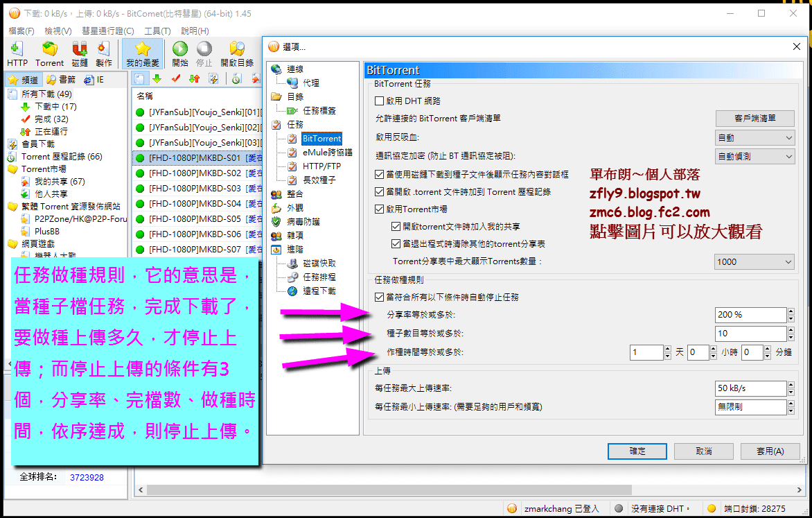812x518 pixels.
Task: Enable the 啟用 DHT 網路 checkbox
Action: pyautogui.click(x=380, y=101)
